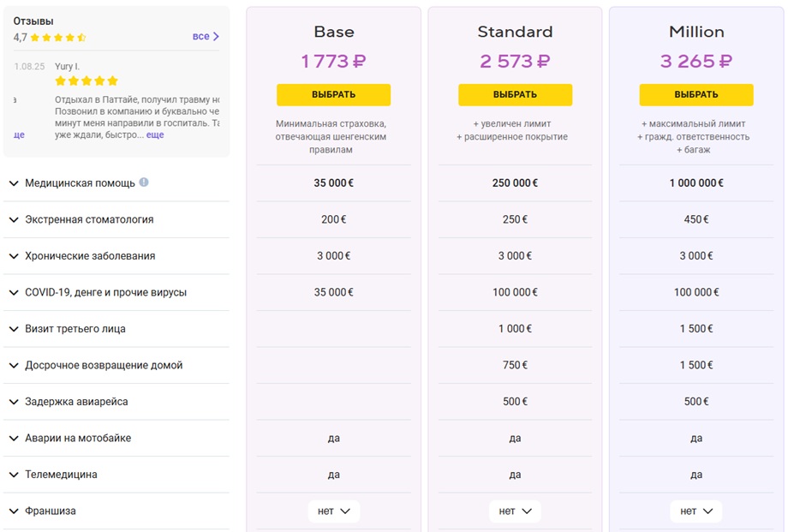Expand review text with еще link
The image size is (788, 532).
tap(155, 134)
